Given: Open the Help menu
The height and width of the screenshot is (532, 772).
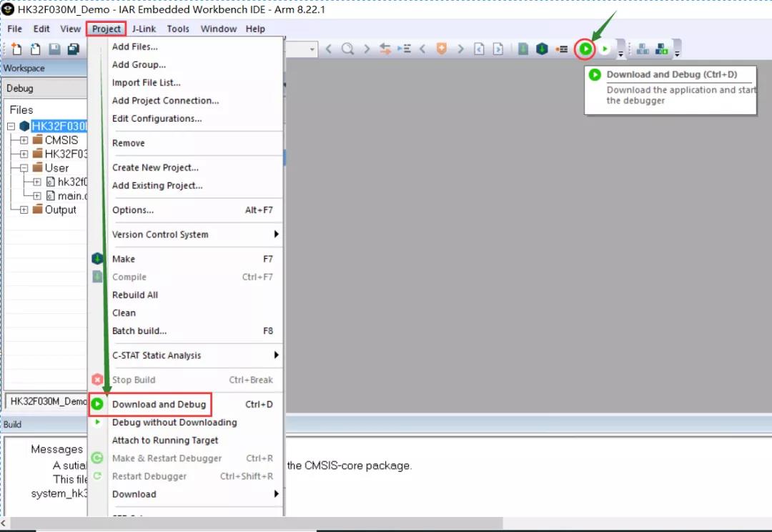Looking at the screenshot, I should [x=255, y=29].
